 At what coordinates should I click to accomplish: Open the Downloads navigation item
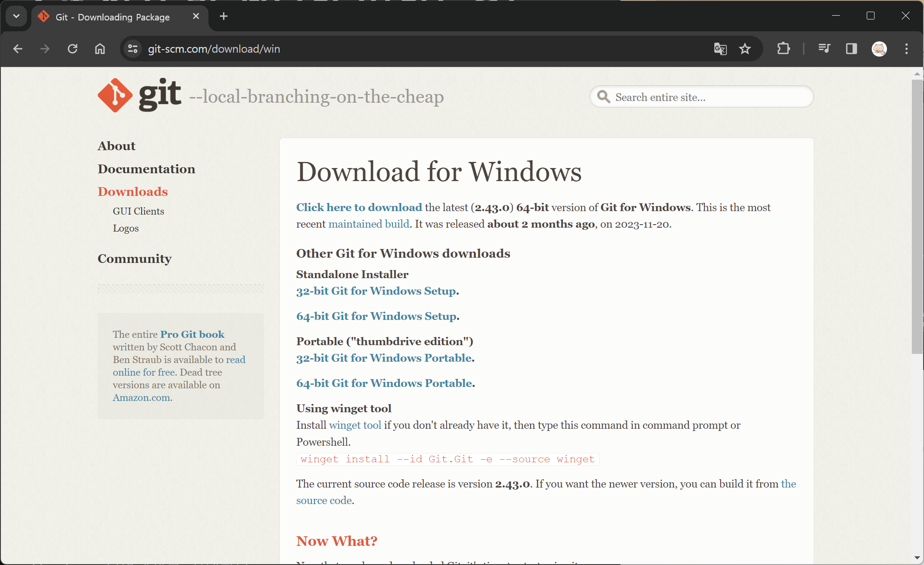pyautogui.click(x=132, y=192)
